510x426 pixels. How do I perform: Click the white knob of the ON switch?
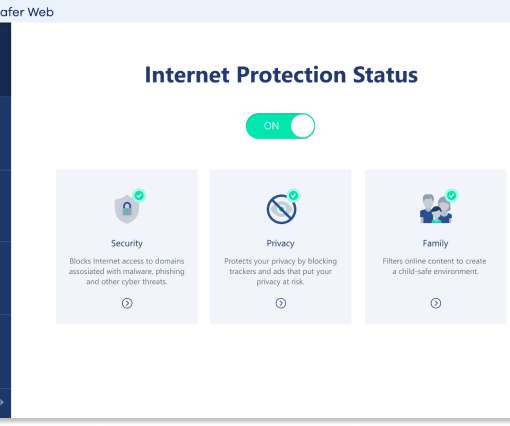tap(302, 126)
